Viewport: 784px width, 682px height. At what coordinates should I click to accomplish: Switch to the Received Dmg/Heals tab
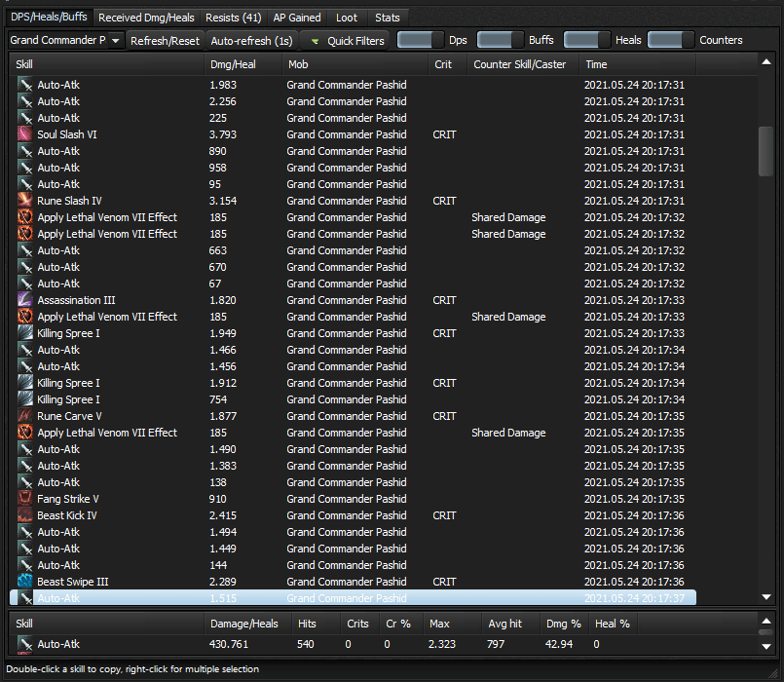coord(146,18)
